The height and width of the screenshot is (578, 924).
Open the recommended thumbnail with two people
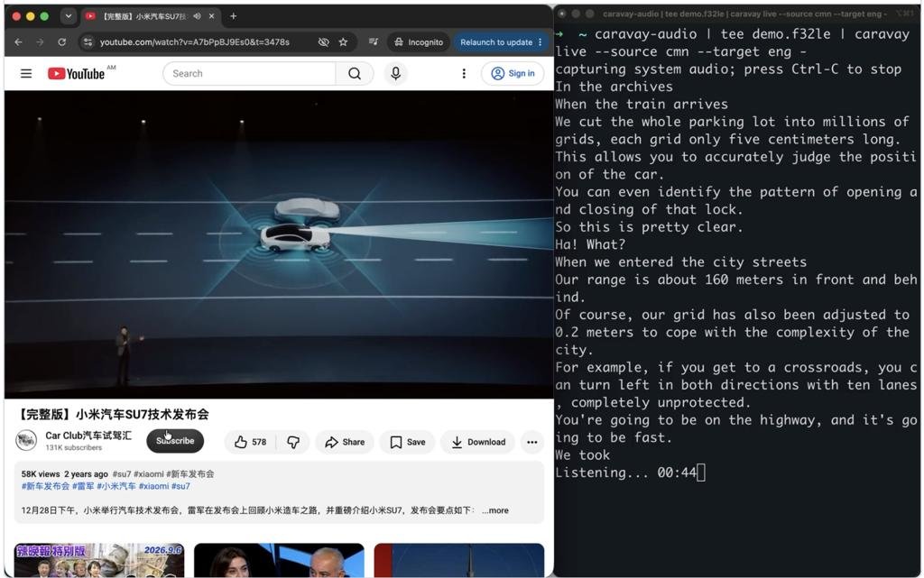click(x=279, y=560)
